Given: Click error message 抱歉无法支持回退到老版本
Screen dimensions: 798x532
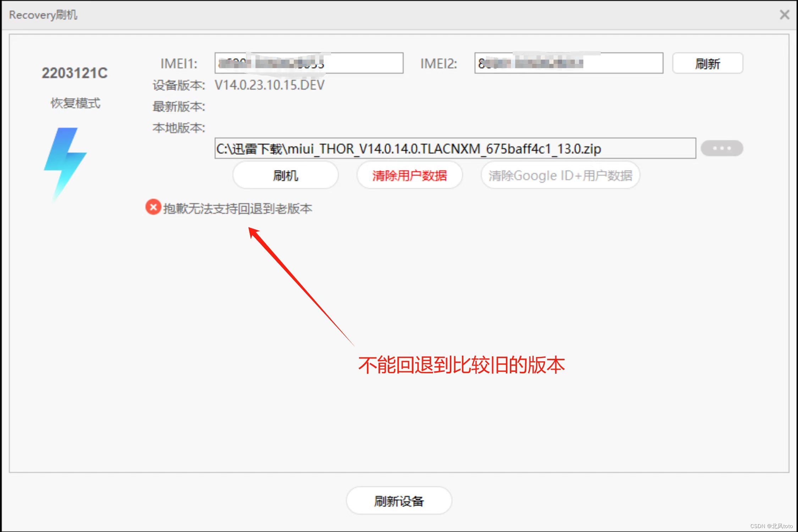Looking at the screenshot, I should point(237,209).
